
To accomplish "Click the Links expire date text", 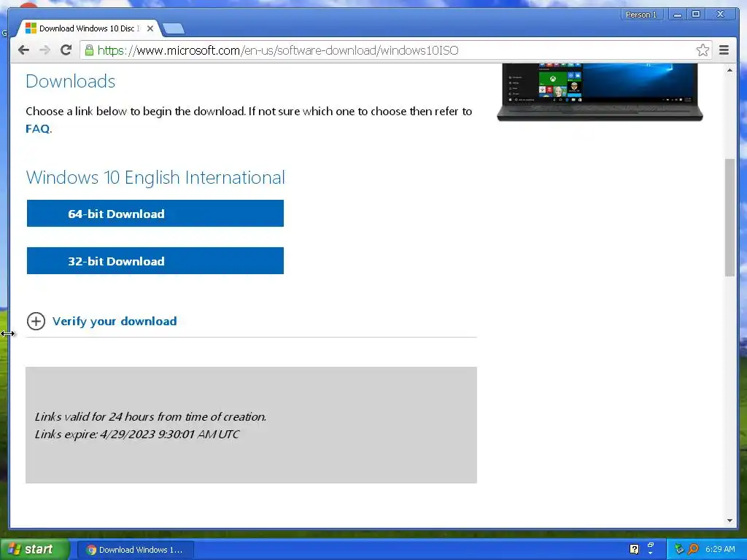I will pyautogui.click(x=137, y=435).
